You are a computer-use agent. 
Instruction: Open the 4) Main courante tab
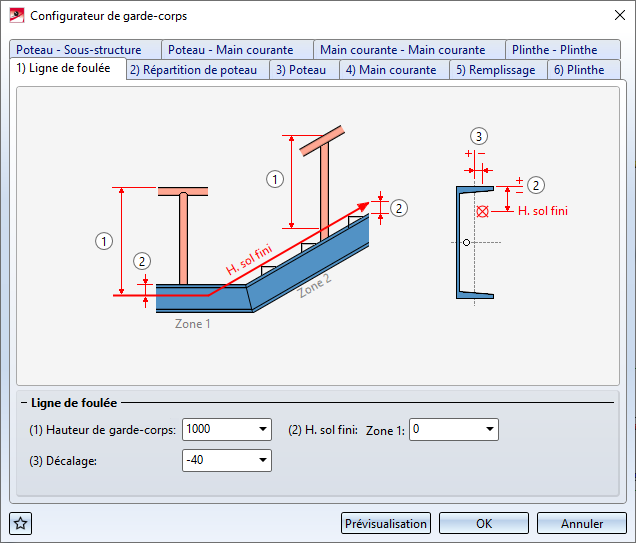(395, 70)
